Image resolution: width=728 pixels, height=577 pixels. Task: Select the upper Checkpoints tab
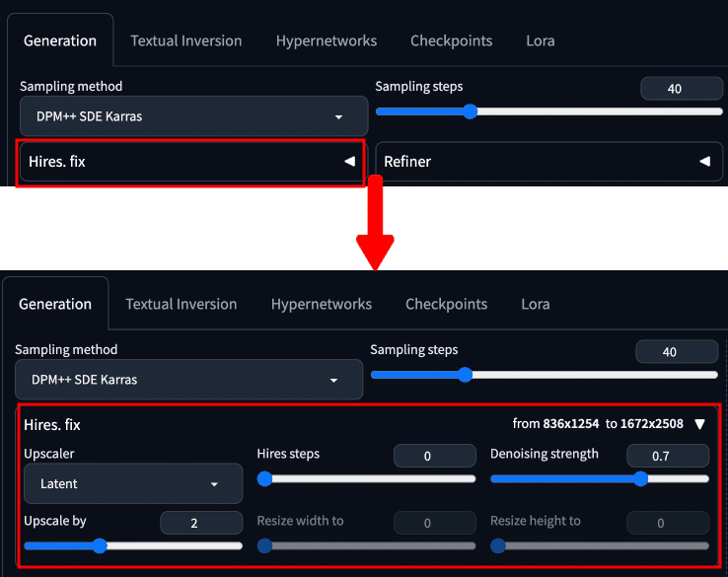(451, 40)
